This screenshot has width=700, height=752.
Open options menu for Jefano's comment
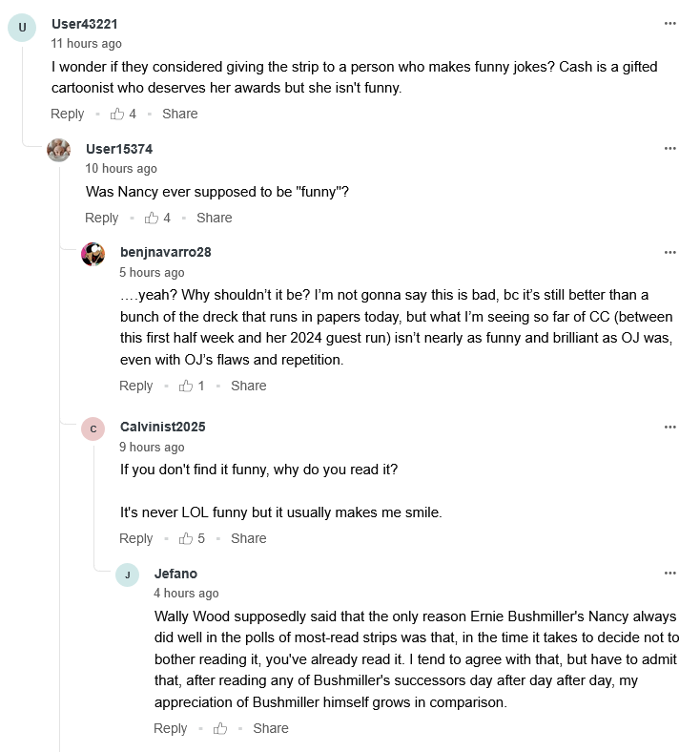(670, 574)
